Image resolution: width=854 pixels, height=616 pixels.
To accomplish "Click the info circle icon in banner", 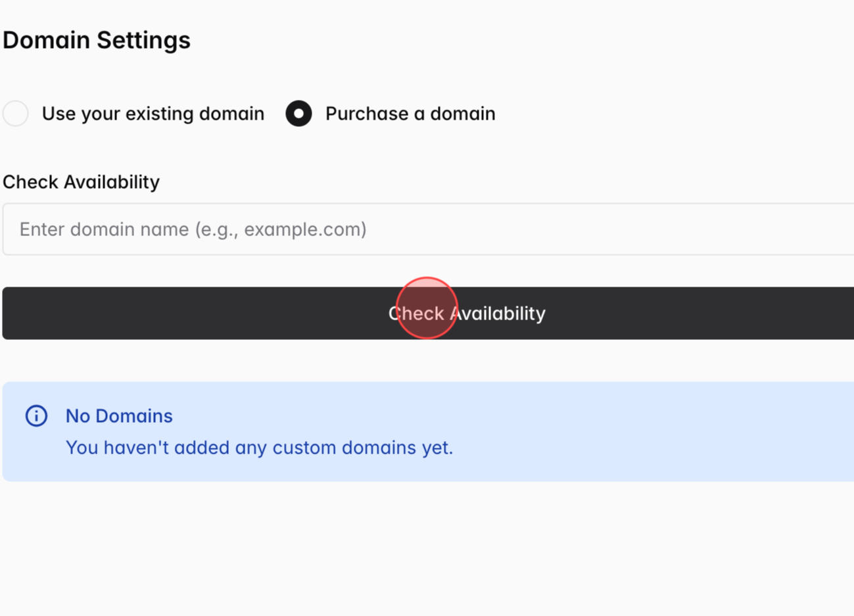I will (x=36, y=415).
